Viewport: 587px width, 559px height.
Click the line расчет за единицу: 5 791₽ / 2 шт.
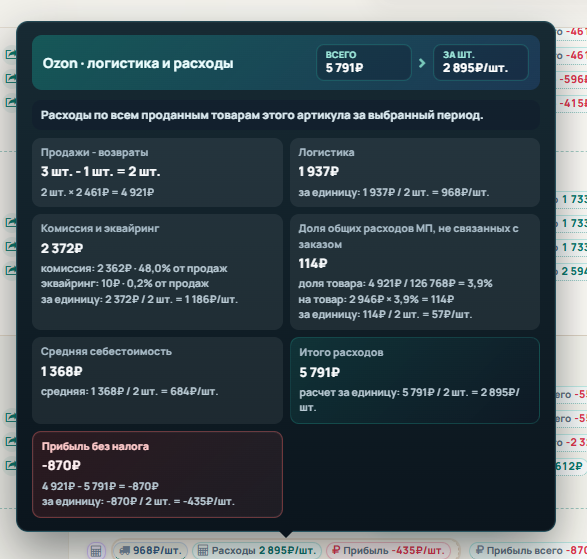click(409, 400)
